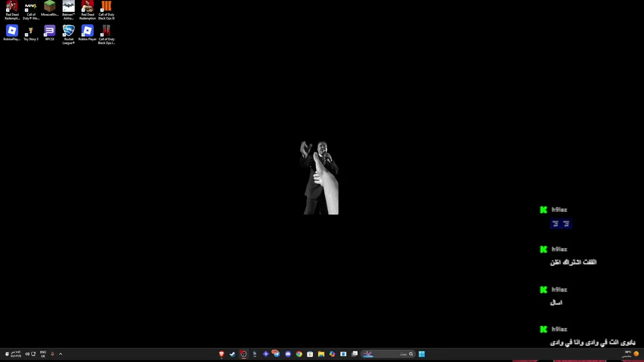644x362 pixels.
Task: Select the Minecraft grass block desktop icon
Action: pos(49,9)
